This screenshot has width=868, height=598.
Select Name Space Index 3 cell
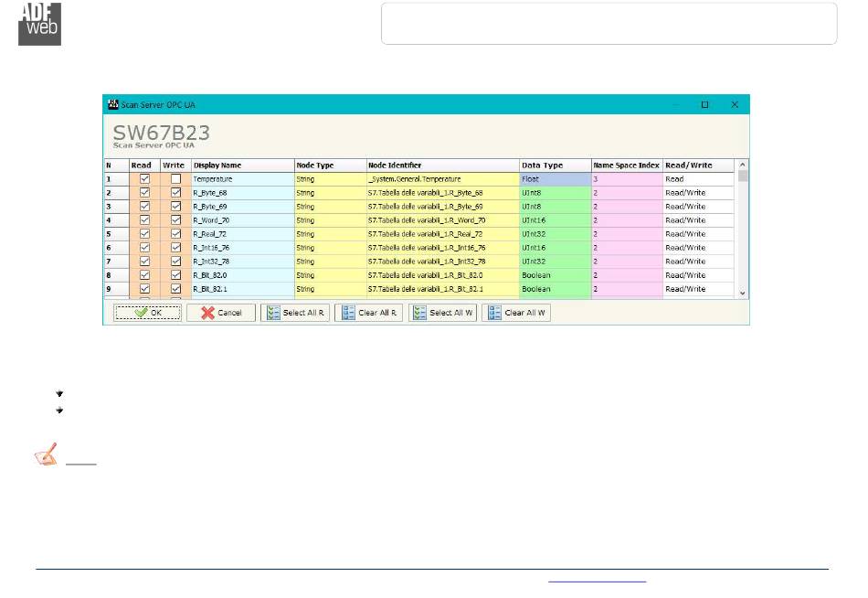[x=627, y=179]
